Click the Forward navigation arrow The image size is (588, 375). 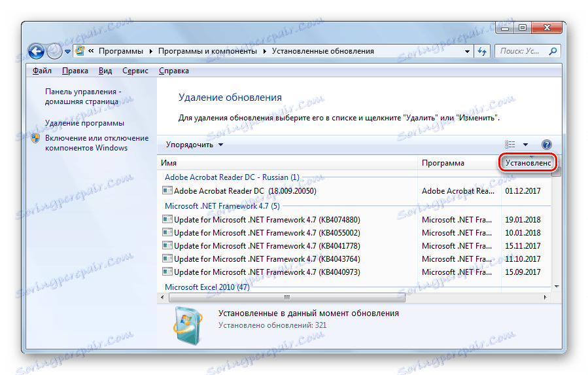click(x=55, y=52)
